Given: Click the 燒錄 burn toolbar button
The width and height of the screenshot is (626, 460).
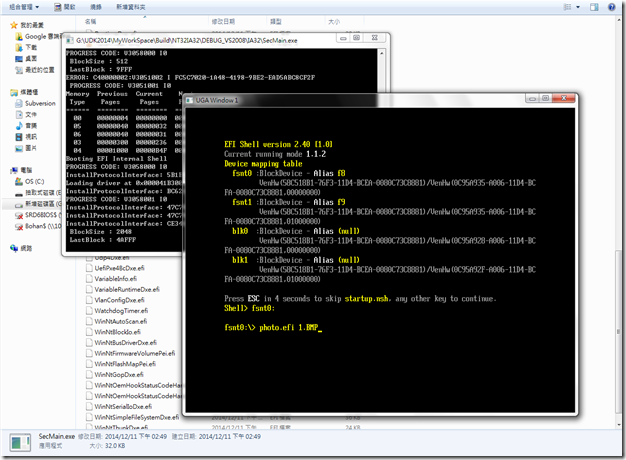Looking at the screenshot, I should [x=95, y=7].
